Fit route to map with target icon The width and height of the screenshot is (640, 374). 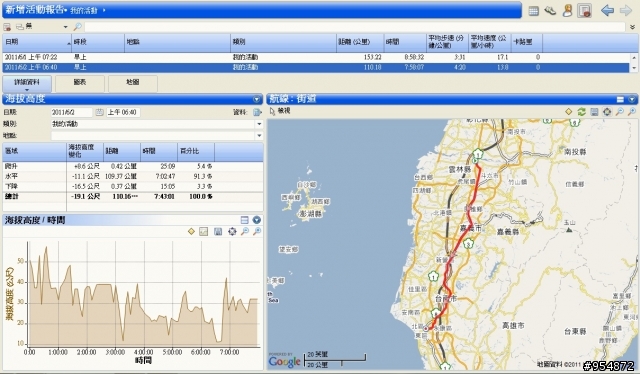[607, 111]
